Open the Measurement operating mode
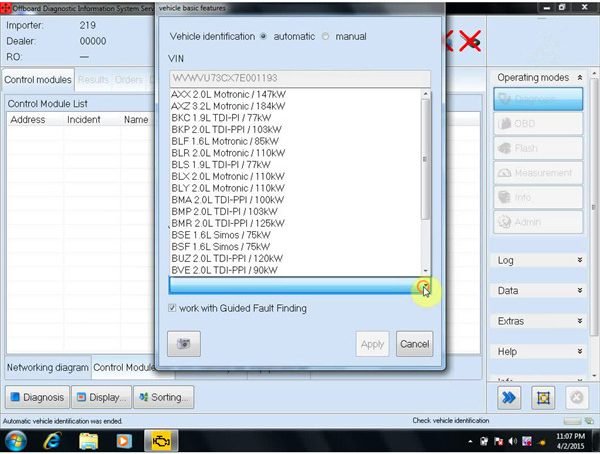600x454 pixels. 538,173
